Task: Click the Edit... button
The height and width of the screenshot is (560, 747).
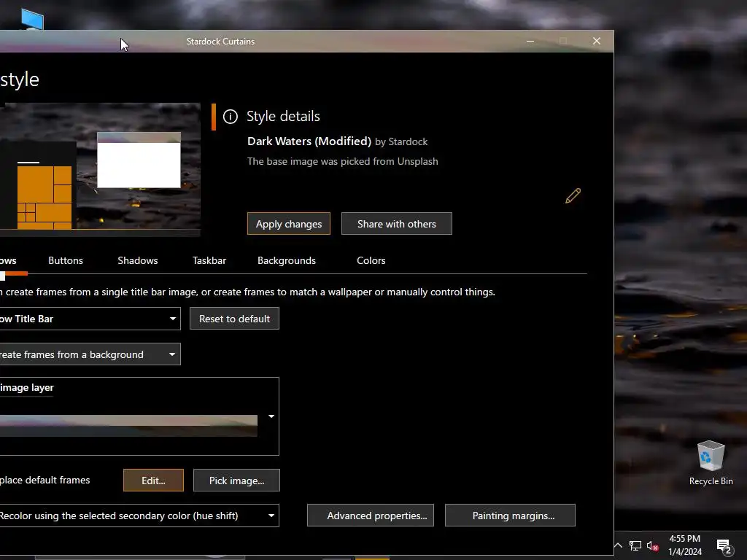Action: (x=153, y=481)
